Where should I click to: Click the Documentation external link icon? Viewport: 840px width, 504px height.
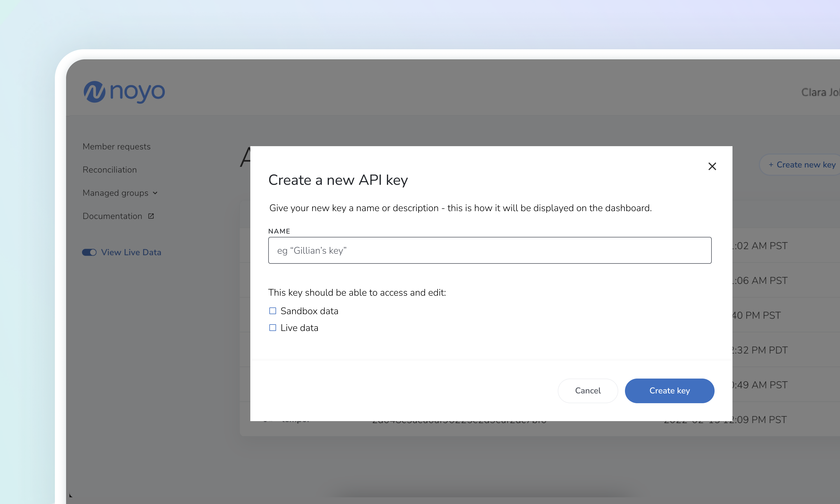[151, 216]
